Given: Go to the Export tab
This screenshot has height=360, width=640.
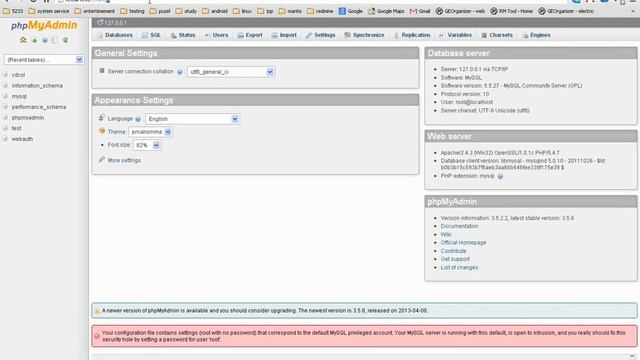Looking at the screenshot, I should pos(250,35).
